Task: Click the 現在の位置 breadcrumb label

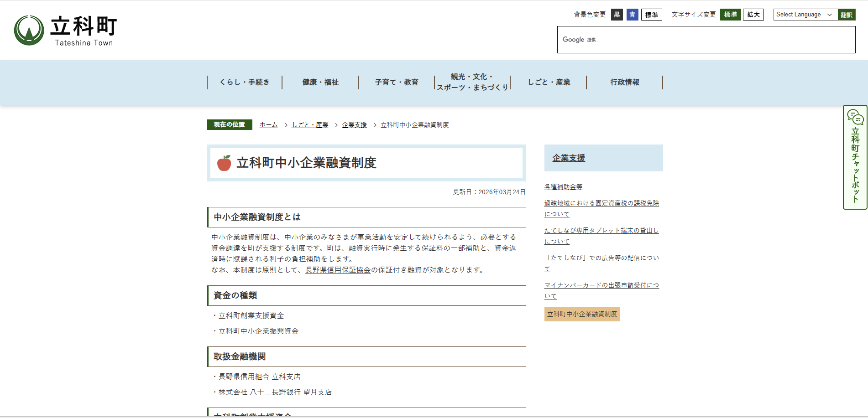Action: 230,124
